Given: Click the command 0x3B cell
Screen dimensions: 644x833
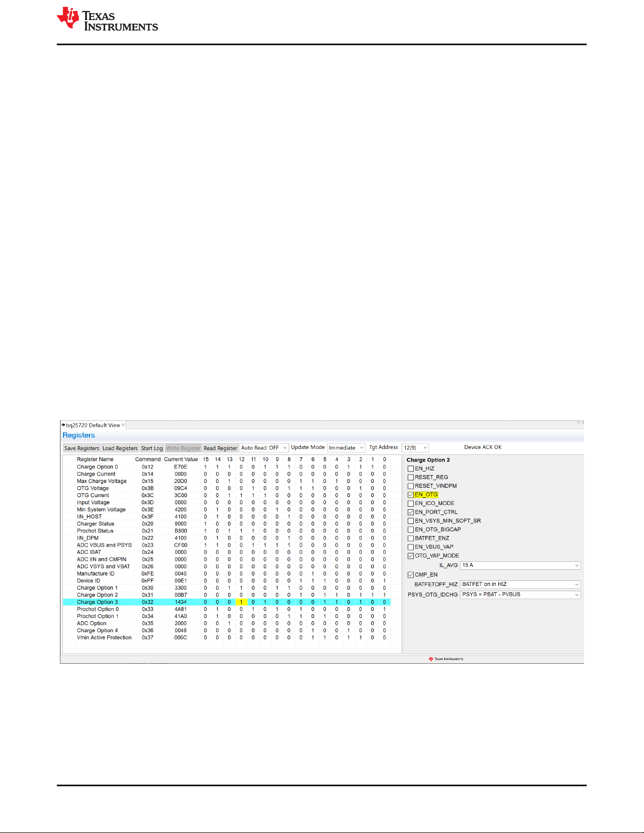Looking at the screenshot, I should (148, 488).
